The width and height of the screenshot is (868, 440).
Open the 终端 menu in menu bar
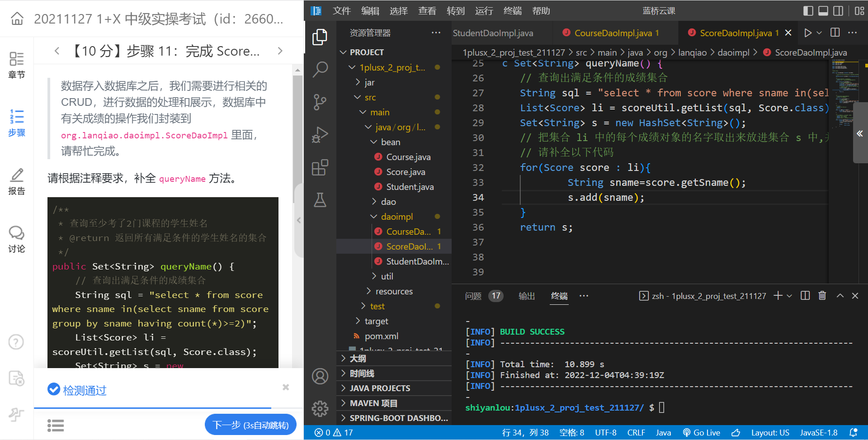click(512, 11)
